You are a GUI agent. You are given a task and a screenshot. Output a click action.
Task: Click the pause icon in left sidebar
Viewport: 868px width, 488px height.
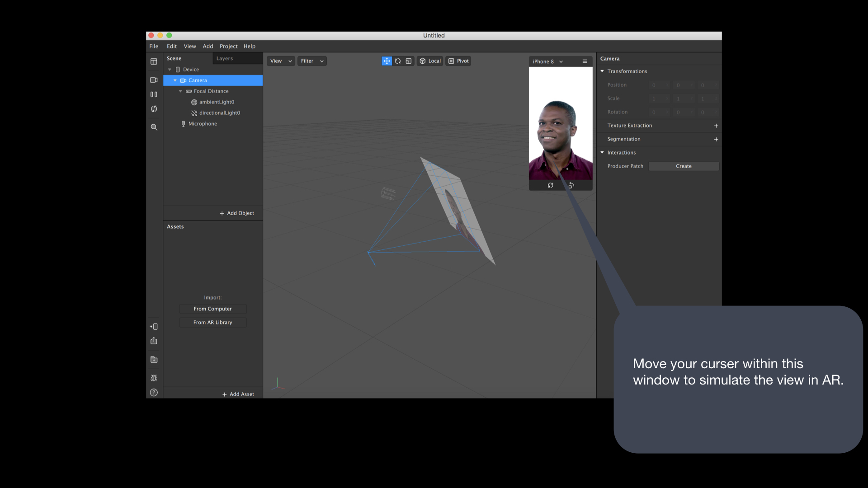[x=154, y=94]
